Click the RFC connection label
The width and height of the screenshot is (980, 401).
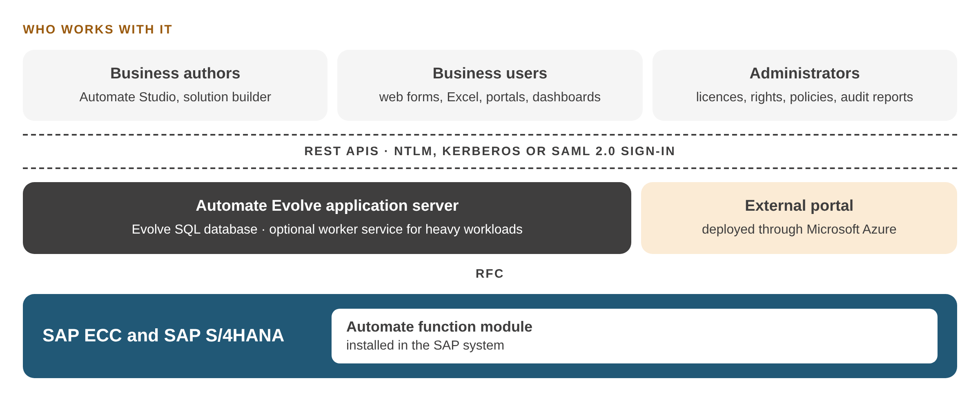click(490, 274)
